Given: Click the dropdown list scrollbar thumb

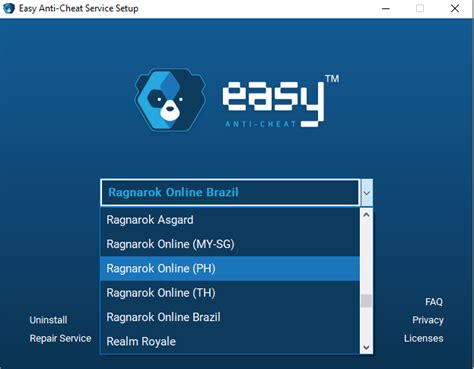Looking at the screenshot, I should point(366,301).
